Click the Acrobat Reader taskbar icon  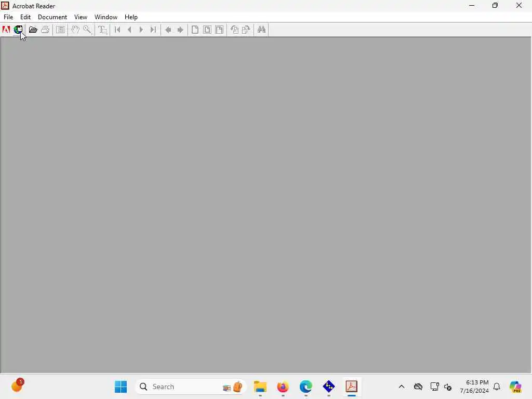point(352,387)
